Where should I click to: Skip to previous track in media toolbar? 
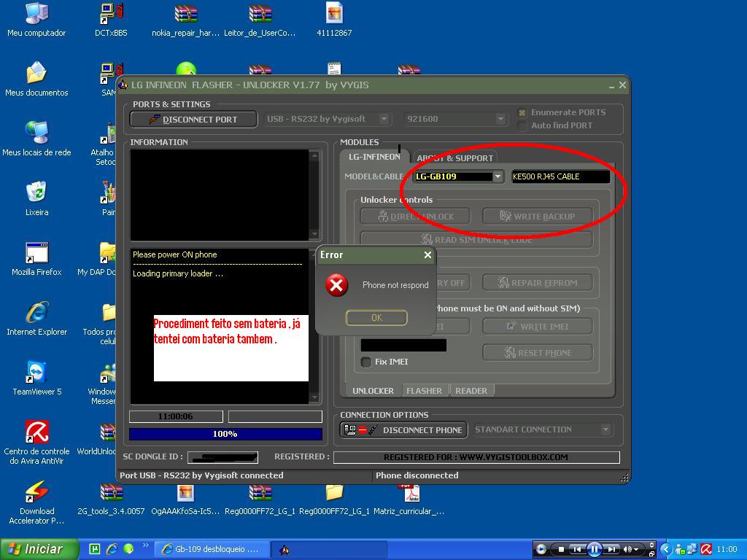pos(576,549)
